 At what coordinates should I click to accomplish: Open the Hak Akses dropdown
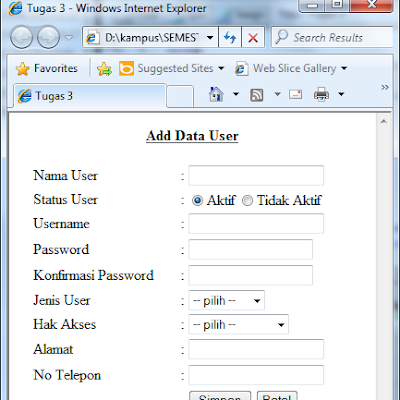point(239,324)
